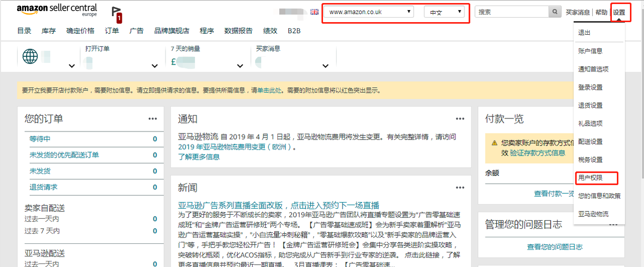Click the 买家消息 link in header
This screenshot has height=267, width=644.
pyautogui.click(x=578, y=12)
